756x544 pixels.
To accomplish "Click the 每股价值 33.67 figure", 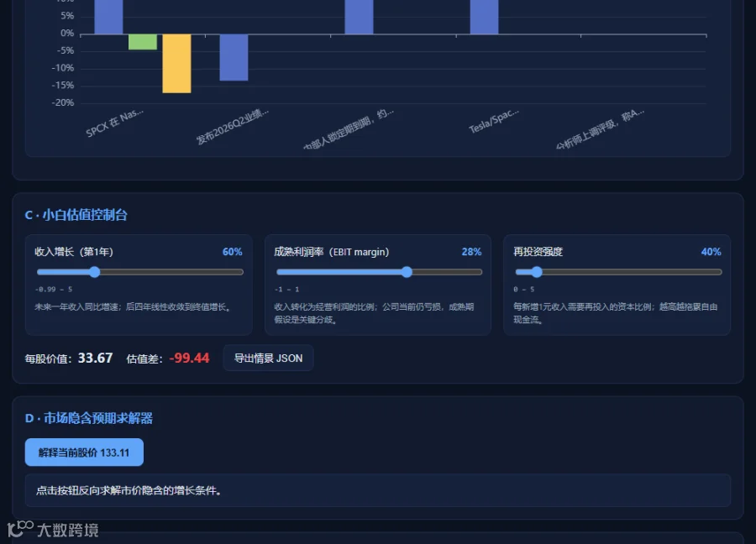I will (x=96, y=358).
